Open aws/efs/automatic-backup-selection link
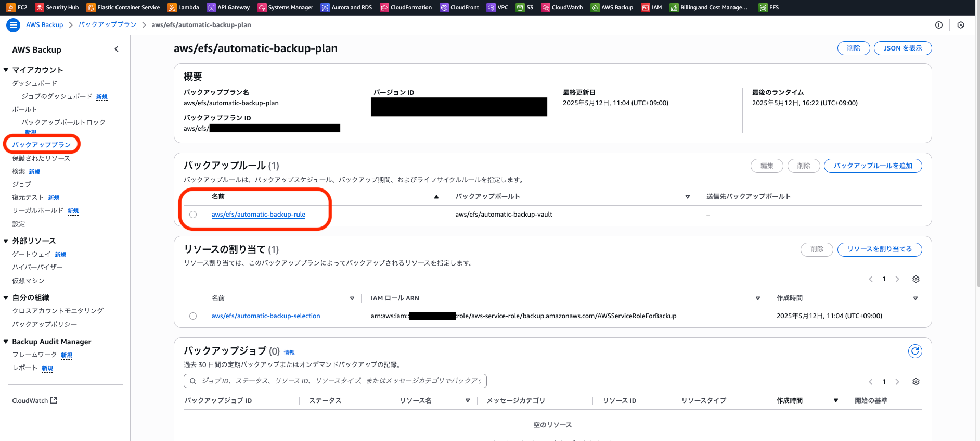The image size is (980, 441). tap(266, 316)
